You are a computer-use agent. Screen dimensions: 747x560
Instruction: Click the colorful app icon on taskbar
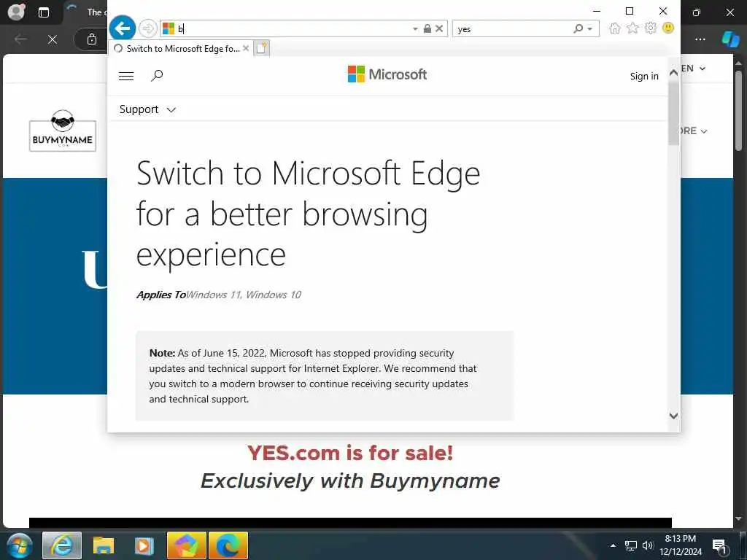pos(186,545)
